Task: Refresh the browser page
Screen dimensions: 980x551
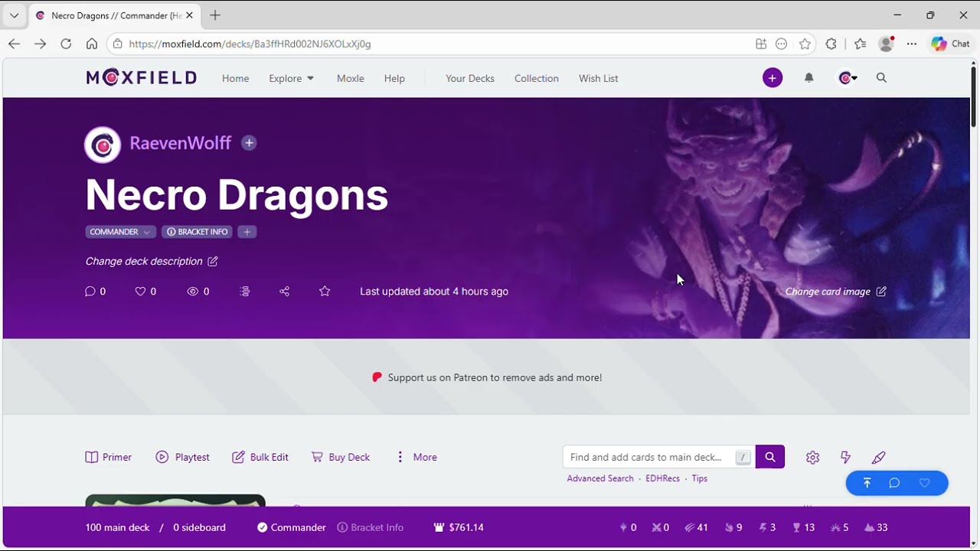Action: (x=66, y=44)
